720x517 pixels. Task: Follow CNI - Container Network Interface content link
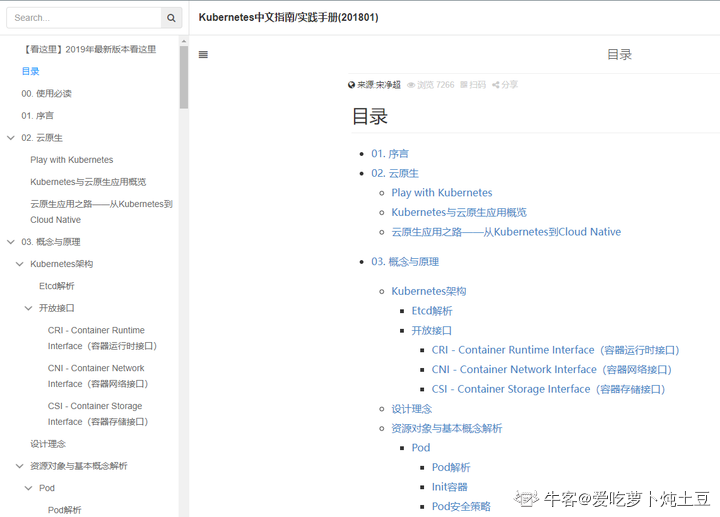coord(552,370)
